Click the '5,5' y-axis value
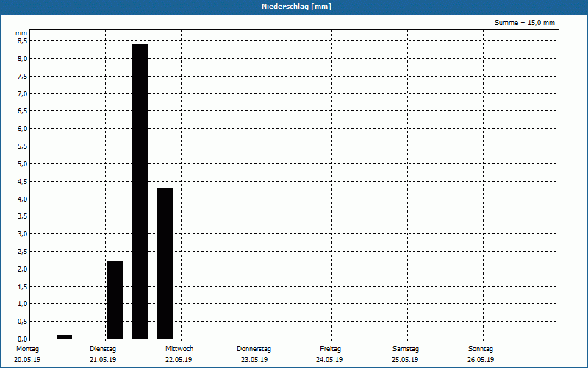The height and width of the screenshot is (368, 588). tap(23, 146)
